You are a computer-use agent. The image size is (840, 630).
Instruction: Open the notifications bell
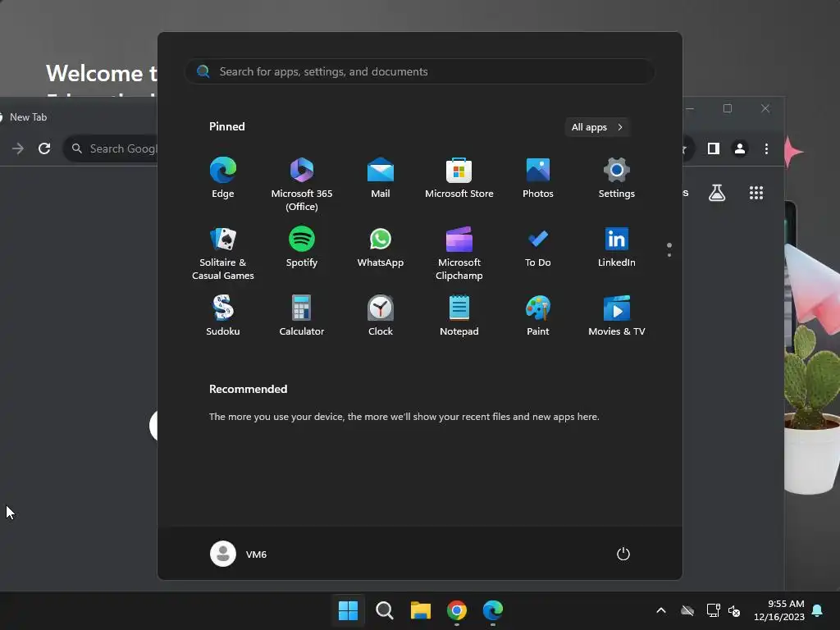click(x=818, y=610)
